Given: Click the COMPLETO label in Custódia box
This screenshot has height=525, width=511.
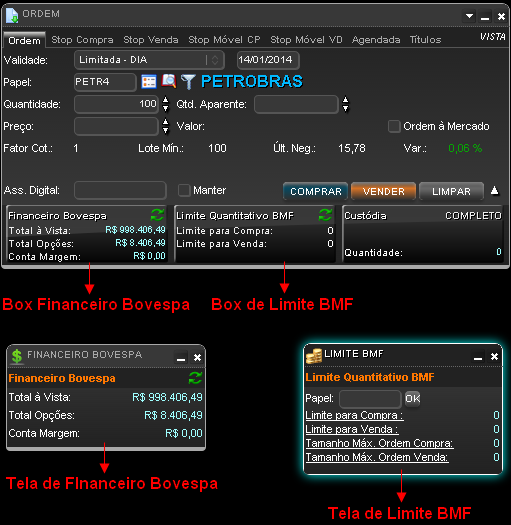Looking at the screenshot, I should 473,216.
